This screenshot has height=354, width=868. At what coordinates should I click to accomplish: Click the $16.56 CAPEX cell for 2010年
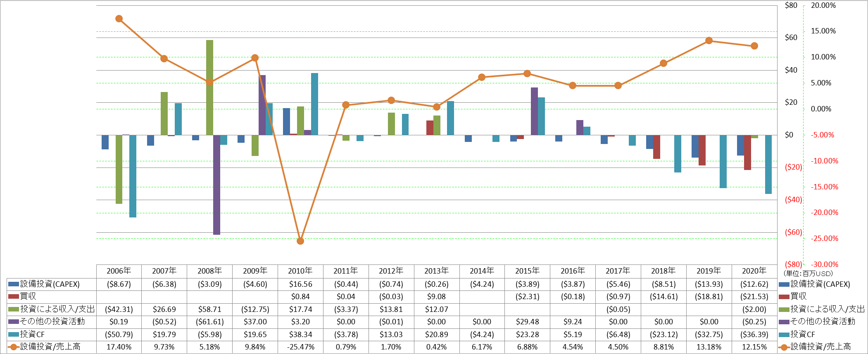coord(300,284)
